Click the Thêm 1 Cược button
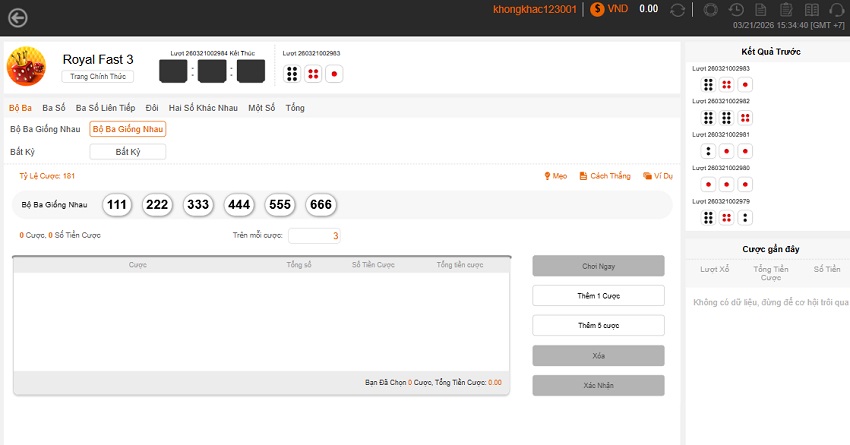The height and width of the screenshot is (445, 850). 598,296
